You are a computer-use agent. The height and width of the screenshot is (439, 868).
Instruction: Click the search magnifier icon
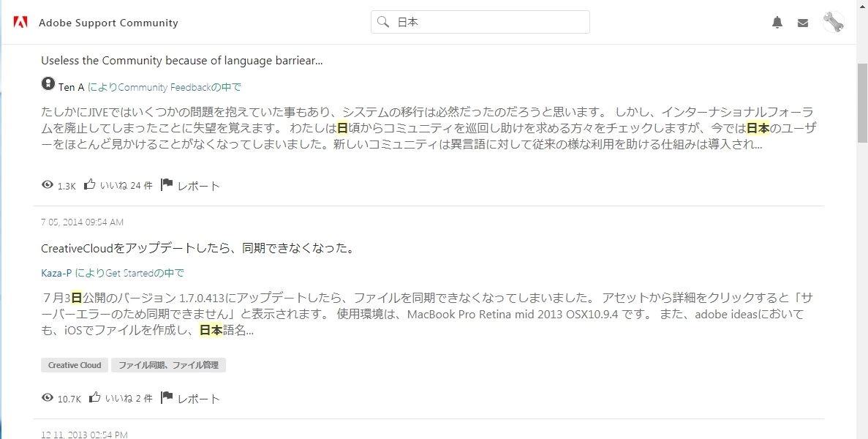click(x=382, y=22)
